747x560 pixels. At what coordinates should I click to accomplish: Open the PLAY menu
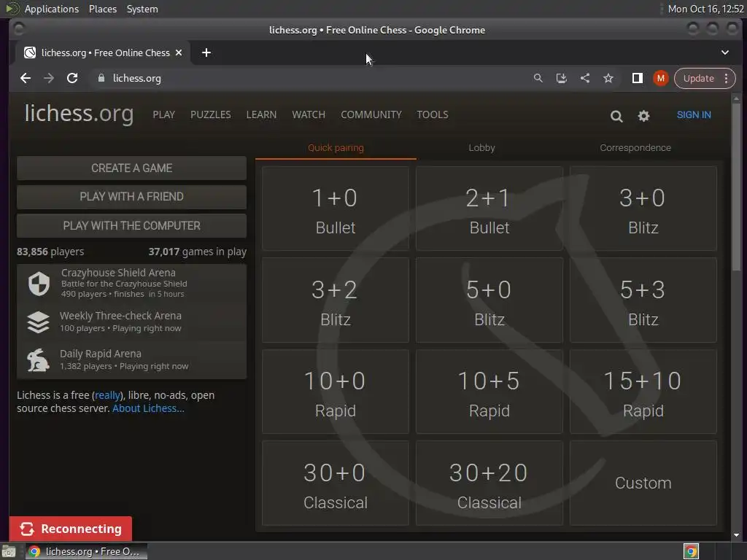164,114
